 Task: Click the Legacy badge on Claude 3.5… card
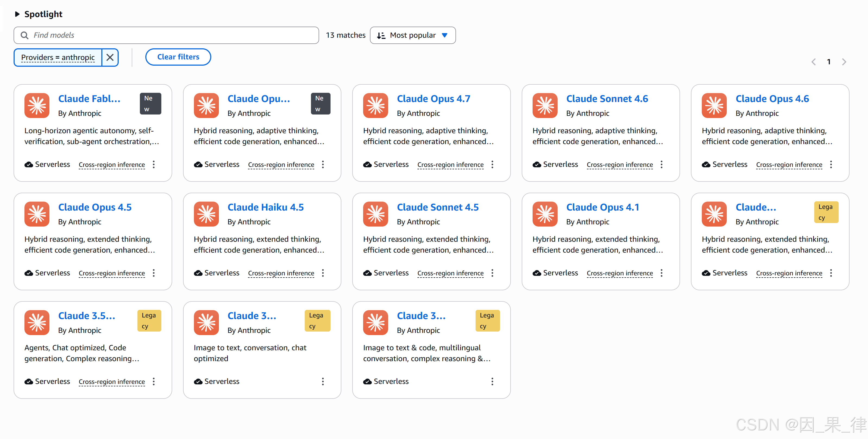click(149, 321)
